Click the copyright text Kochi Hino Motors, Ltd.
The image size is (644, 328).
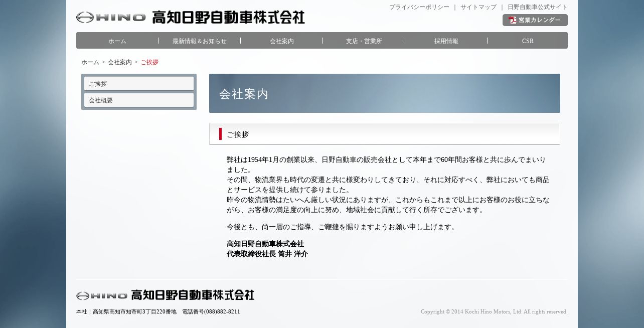[494, 311]
